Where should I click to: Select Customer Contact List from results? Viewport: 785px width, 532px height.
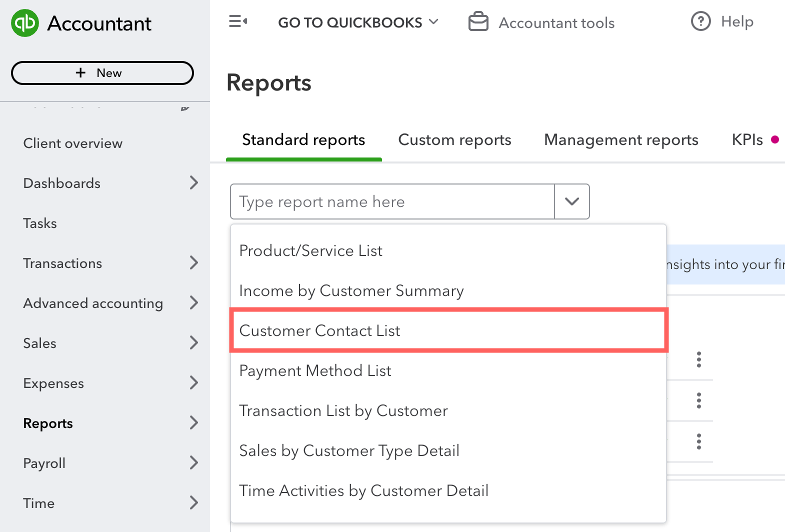tap(320, 331)
